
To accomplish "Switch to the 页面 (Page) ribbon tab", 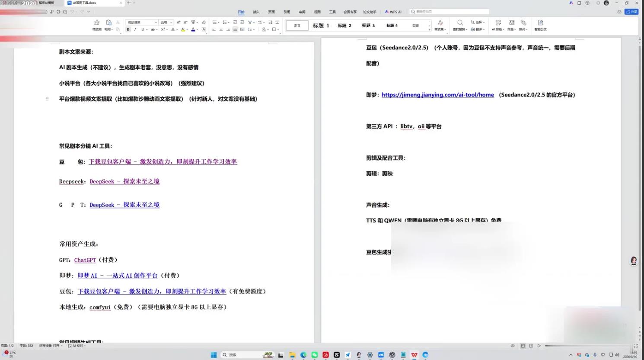I will (x=271, y=12).
